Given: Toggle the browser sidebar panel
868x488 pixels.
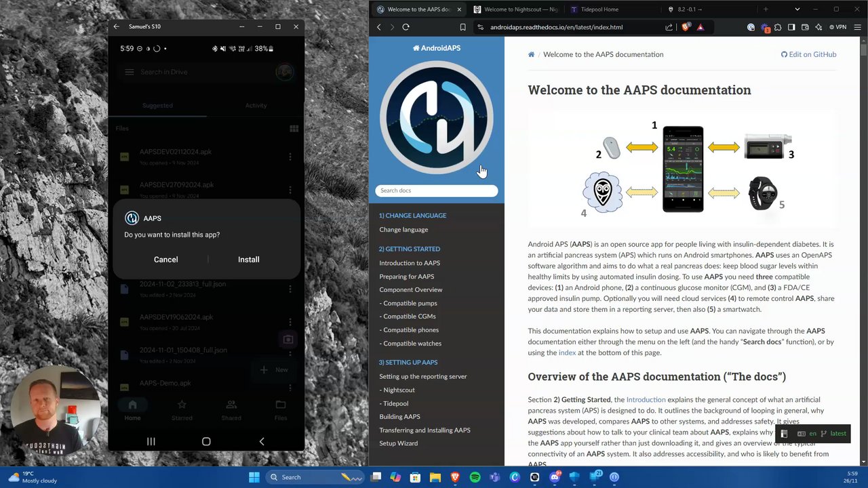Looking at the screenshot, I should pos(791,27).
